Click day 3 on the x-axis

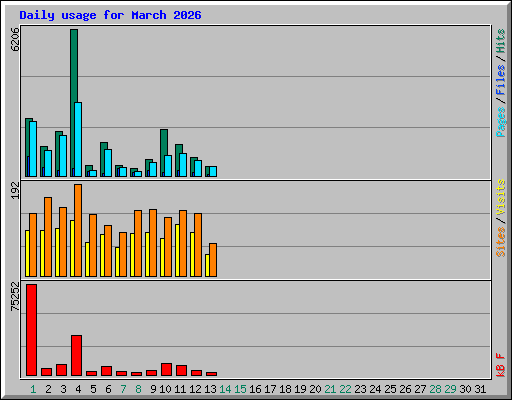click(63, 389)
